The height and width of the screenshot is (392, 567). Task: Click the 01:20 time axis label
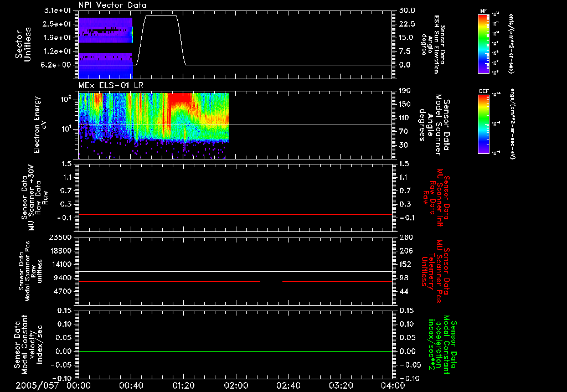(x=183, y=385)
